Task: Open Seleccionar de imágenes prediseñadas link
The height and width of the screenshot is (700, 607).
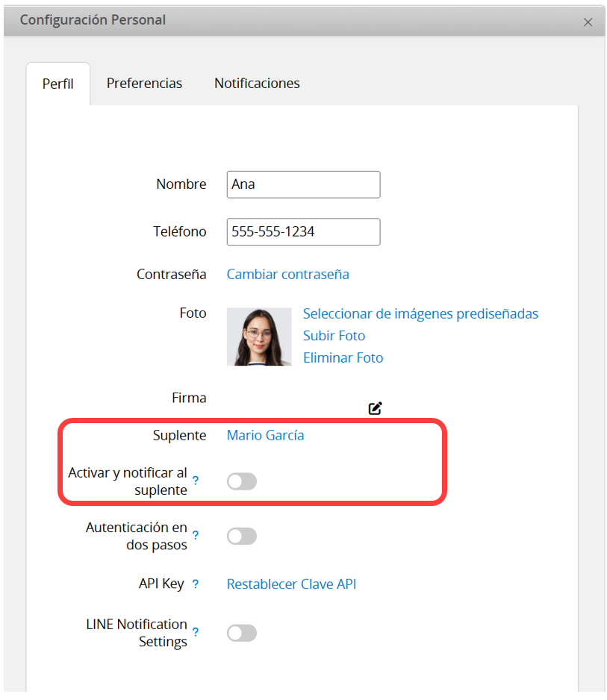Action: click(x=420, y=313)
